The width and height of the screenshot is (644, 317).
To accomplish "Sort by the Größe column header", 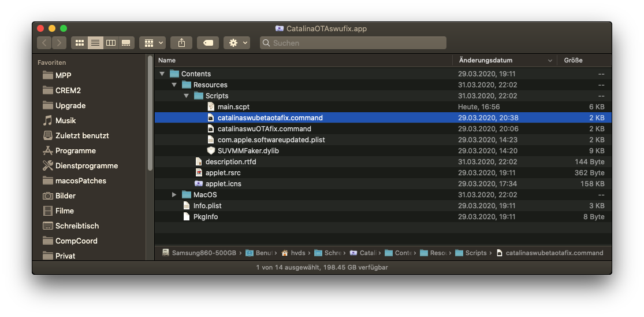I will click(585, 60).
